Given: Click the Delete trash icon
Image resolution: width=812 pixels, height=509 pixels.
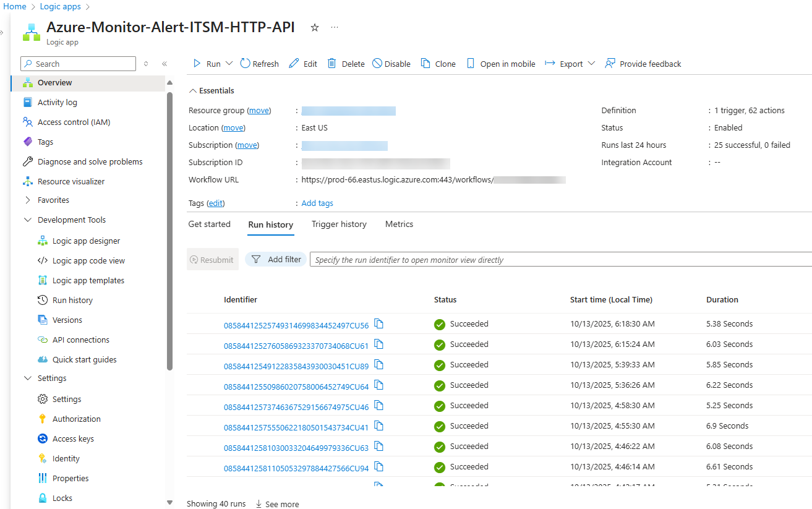Looking at the screenshot, I should pos(332,64).
